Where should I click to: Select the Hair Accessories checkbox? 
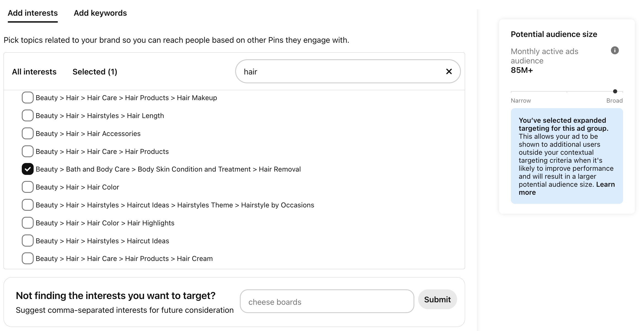click(x=28, y=134)
